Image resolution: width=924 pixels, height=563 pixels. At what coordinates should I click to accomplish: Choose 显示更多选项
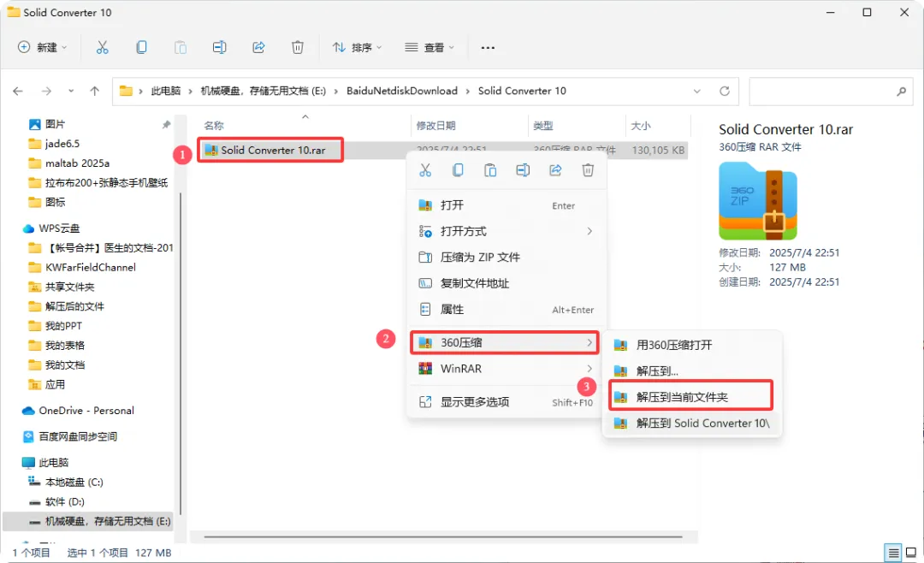[506, 402]
